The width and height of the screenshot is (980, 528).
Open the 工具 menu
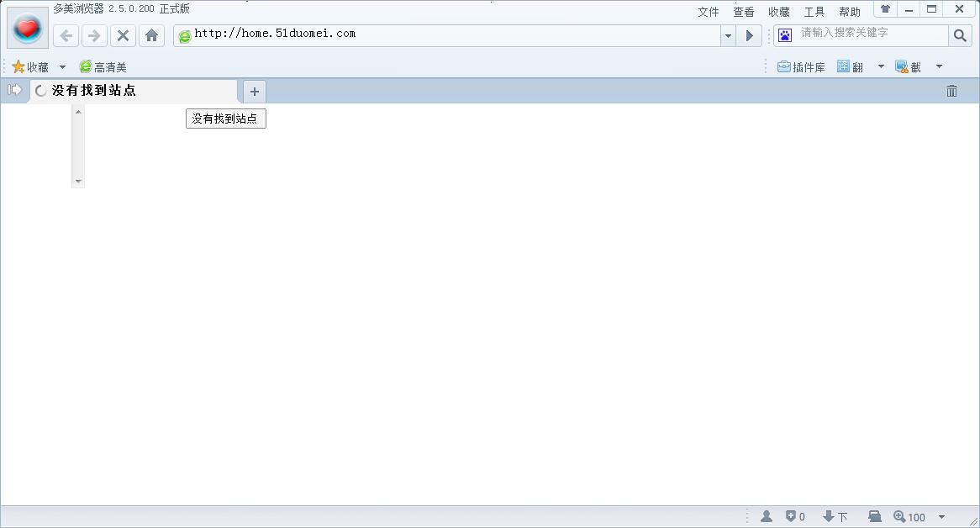[814, 12]
